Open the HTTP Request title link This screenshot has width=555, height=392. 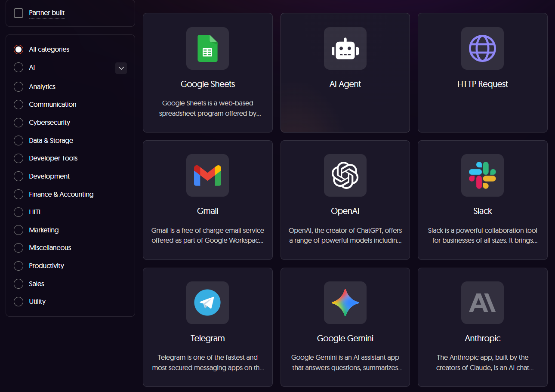[x=483, y=84]
